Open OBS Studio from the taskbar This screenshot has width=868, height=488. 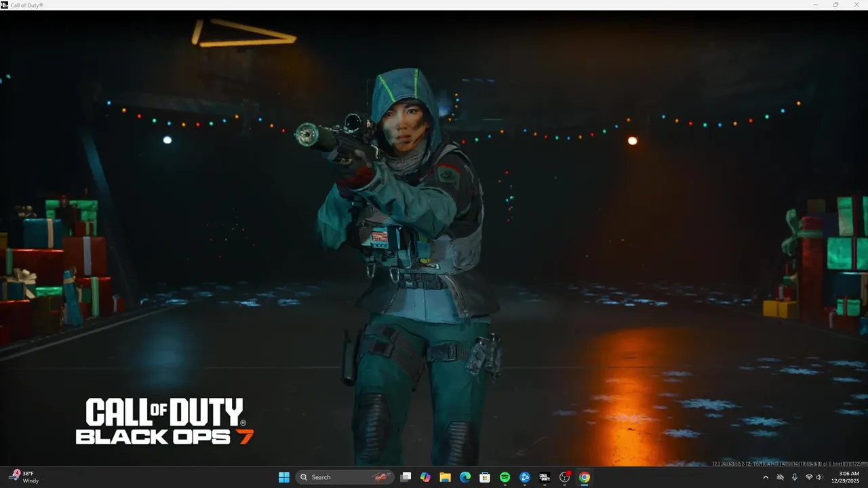565,477
